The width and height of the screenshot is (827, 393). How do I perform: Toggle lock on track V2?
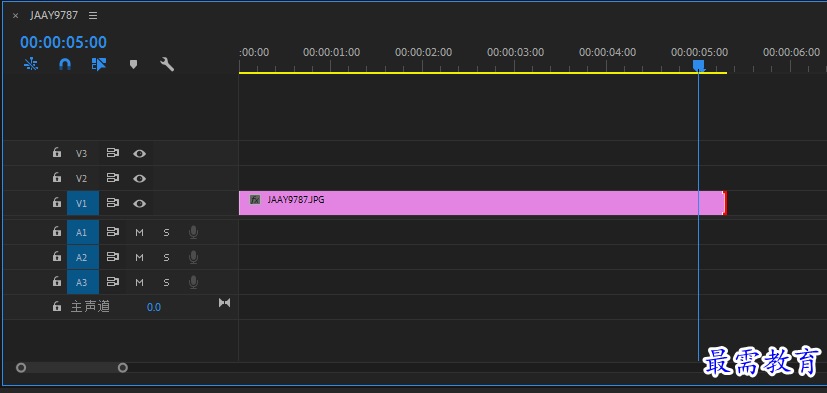coord(57,178)
